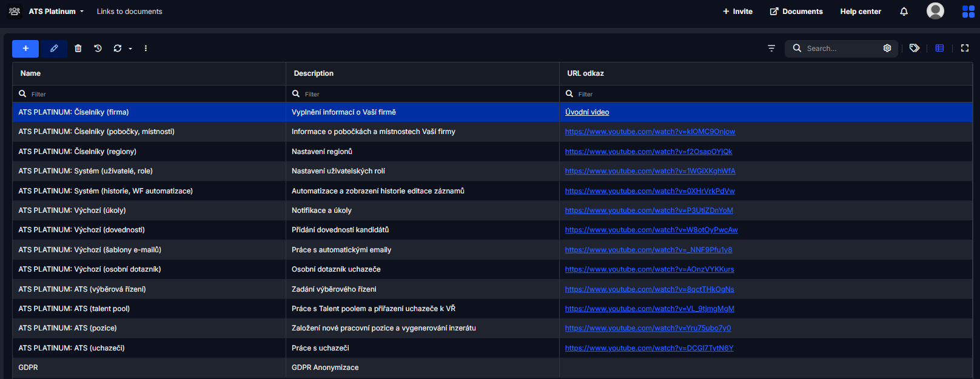Open the Help center
This screenshot has height=379, width=980.
(861, 12)
